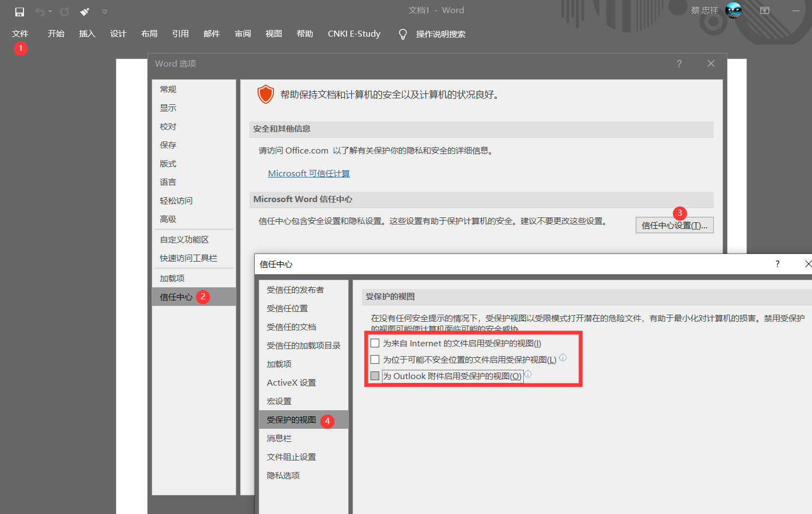This screenshot has height=514, width=812.
Task: Select 保存 in Word options list
Action: tap(194, 145)
